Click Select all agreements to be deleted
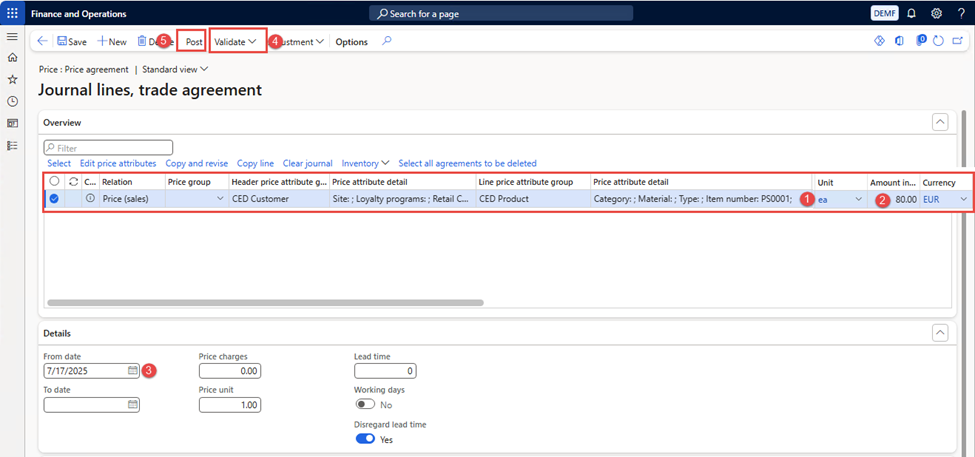 [468, 163]
